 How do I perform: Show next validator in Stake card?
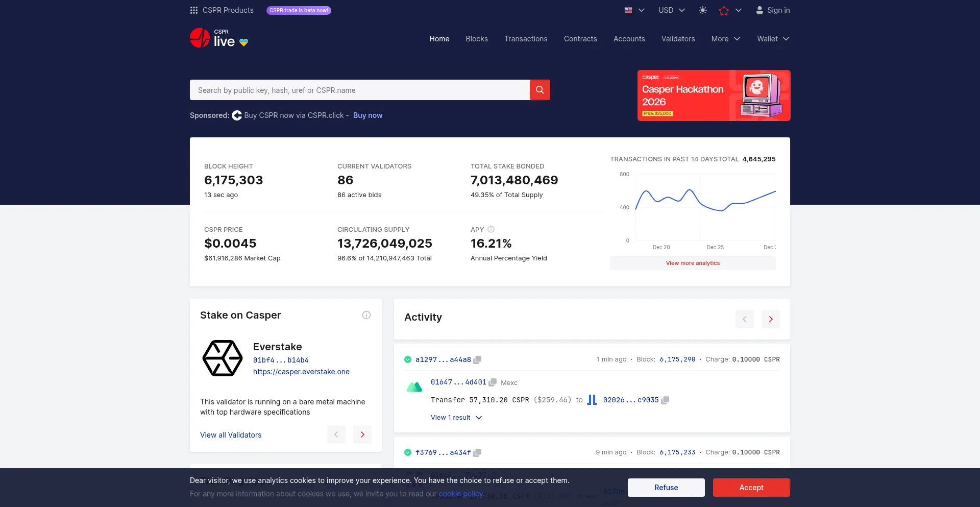point(362,434)
